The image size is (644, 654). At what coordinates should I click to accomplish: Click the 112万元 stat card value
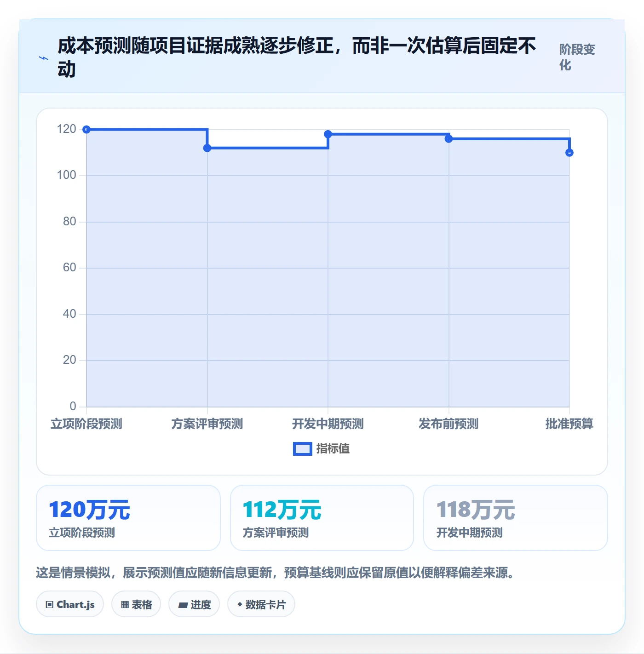[282, 510]
